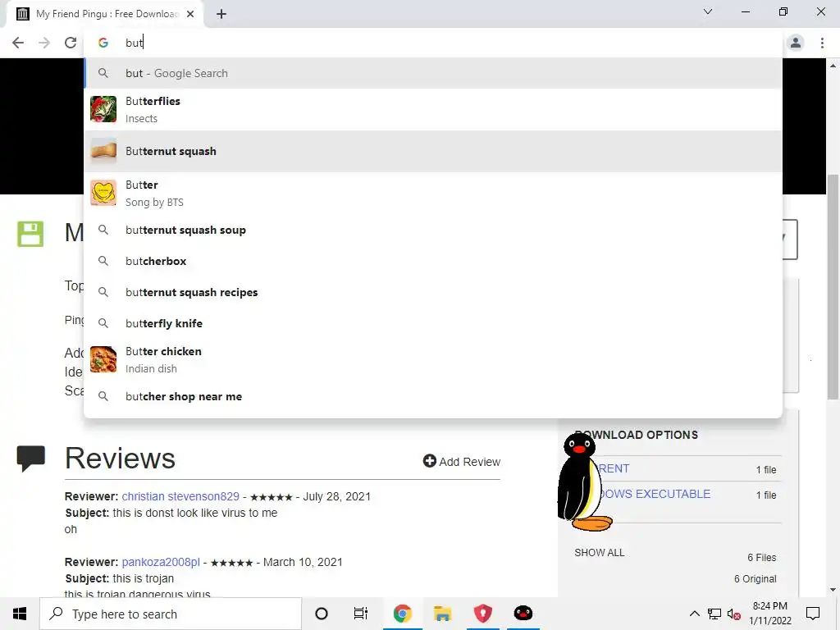Select the Butternut squash suggestion
The image size is (840, 630).
click(433, 151)
